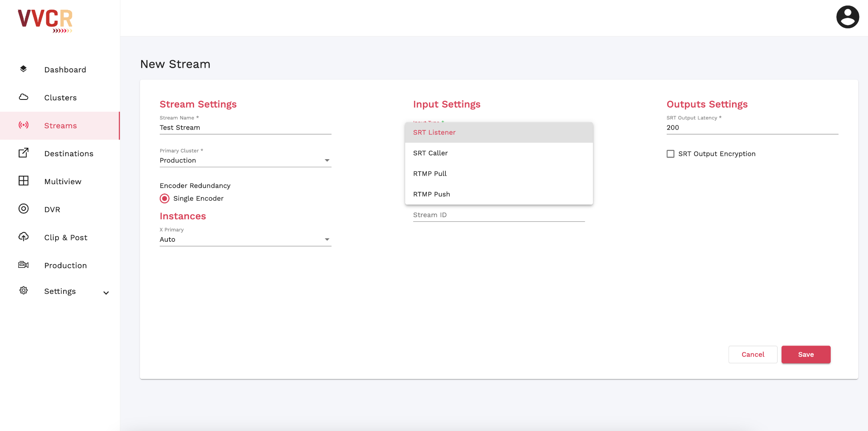Image resolution: width=868 pixels, height=431 pixels.
Task: Click the Multiview grid icon
Action: 23,181
